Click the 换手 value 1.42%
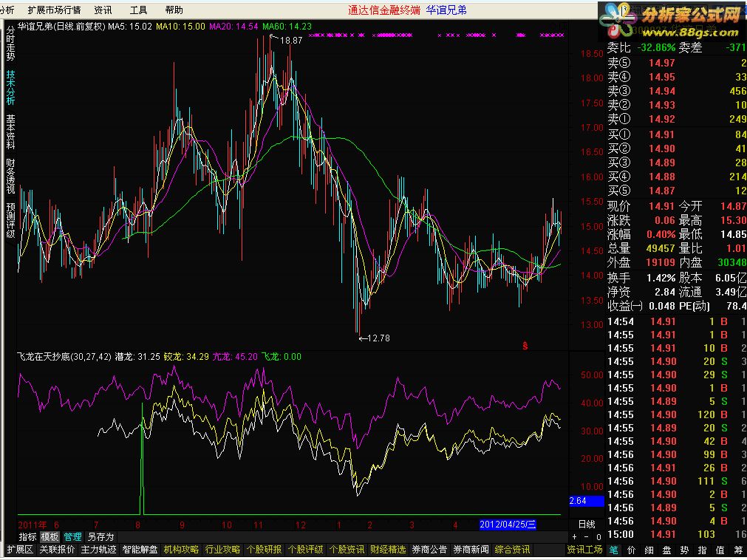This screenshot has width=747, height=560. [x=661, y=278]
